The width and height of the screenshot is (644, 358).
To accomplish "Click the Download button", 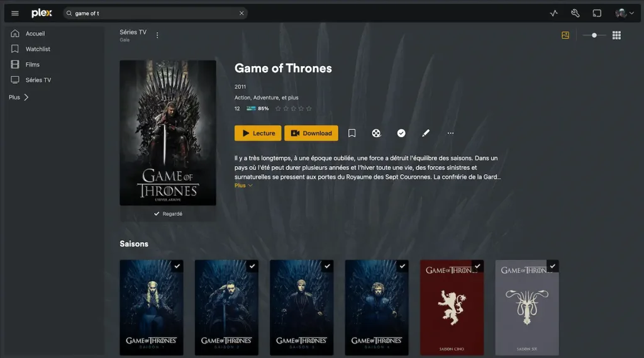I will pos(311,133).
